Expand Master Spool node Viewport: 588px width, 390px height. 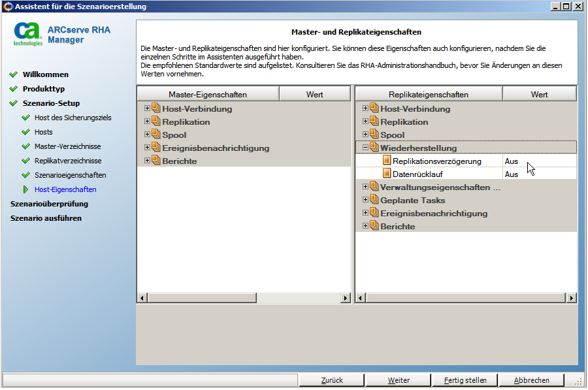tap(148, 135)
